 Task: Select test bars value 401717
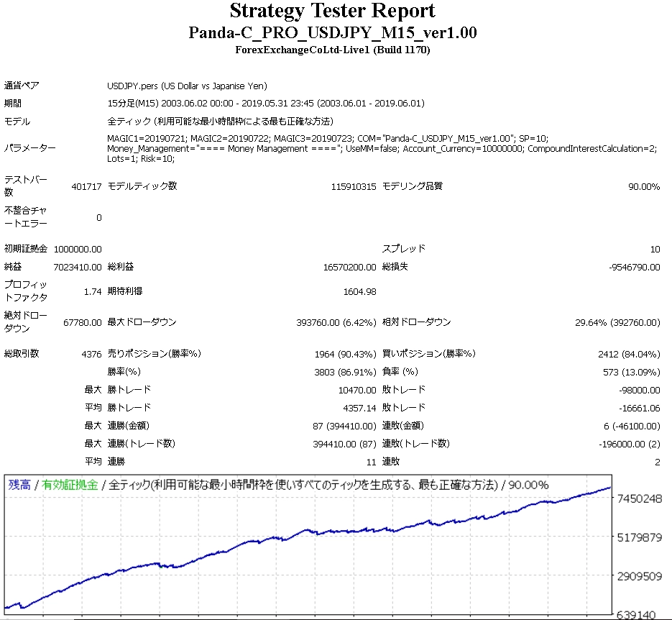pyautogui.click(x=86, y=186)
